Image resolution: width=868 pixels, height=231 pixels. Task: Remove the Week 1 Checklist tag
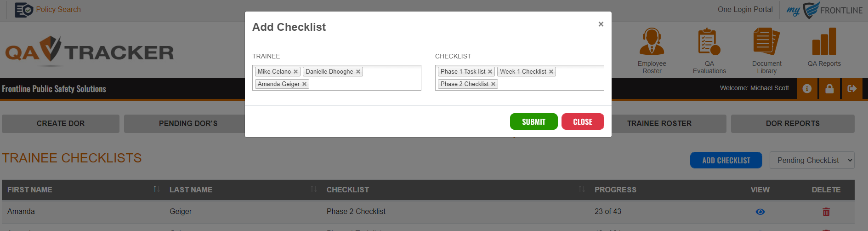(551, 72)
